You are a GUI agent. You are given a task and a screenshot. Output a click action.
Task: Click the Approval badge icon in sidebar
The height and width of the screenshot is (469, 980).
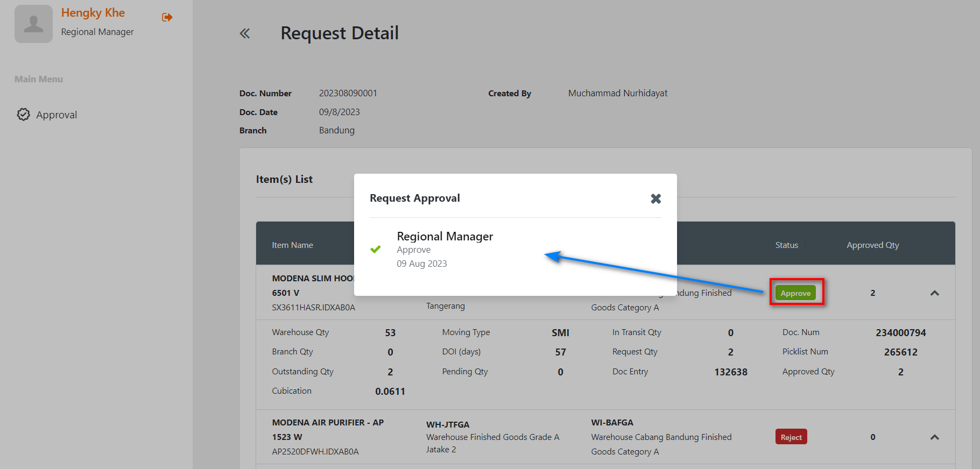coord(23,115)
